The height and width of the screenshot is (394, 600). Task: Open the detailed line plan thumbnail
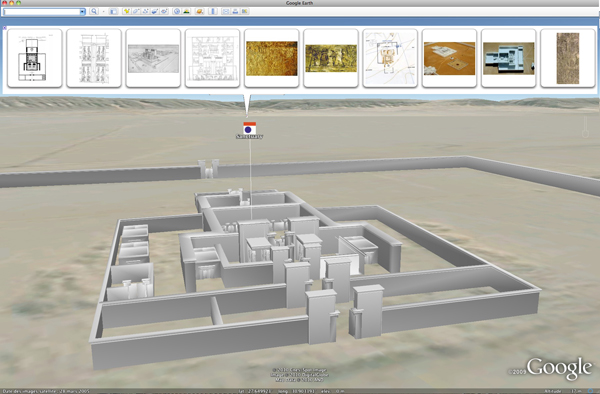tap(212, 58)
